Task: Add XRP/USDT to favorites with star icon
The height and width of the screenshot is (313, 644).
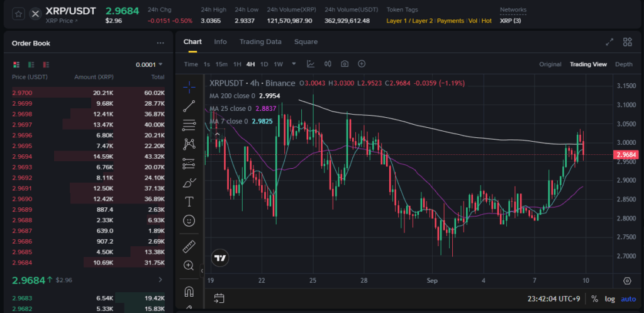Action: (18, 14)
